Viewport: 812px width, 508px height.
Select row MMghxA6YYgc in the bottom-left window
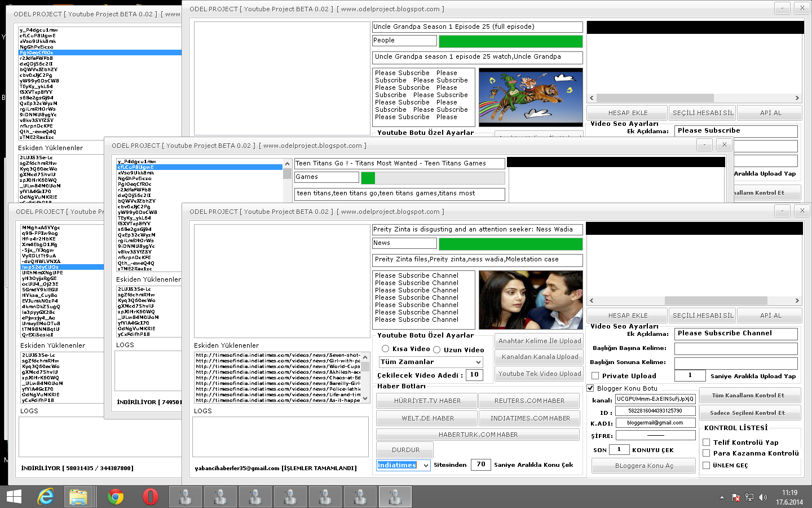(62, 227)
